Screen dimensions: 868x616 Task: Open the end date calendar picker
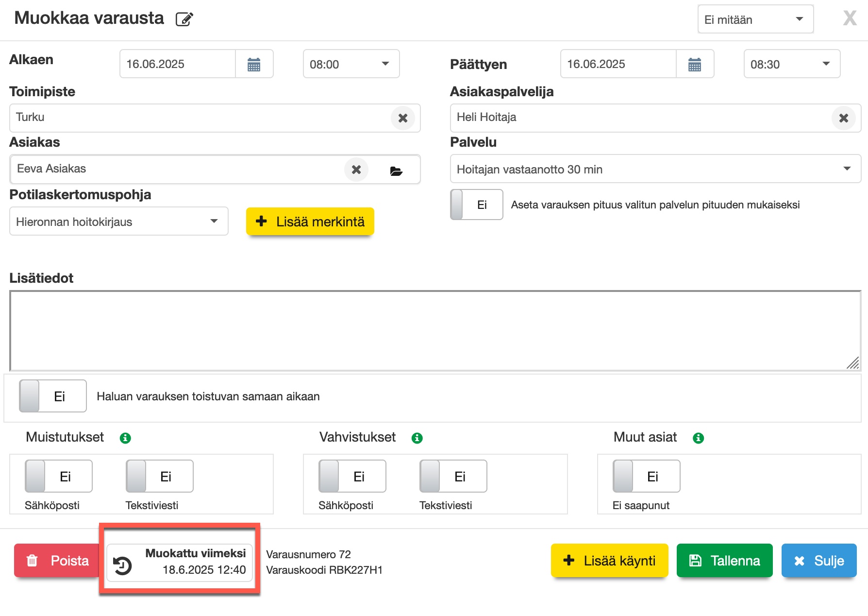pos(695,64)
